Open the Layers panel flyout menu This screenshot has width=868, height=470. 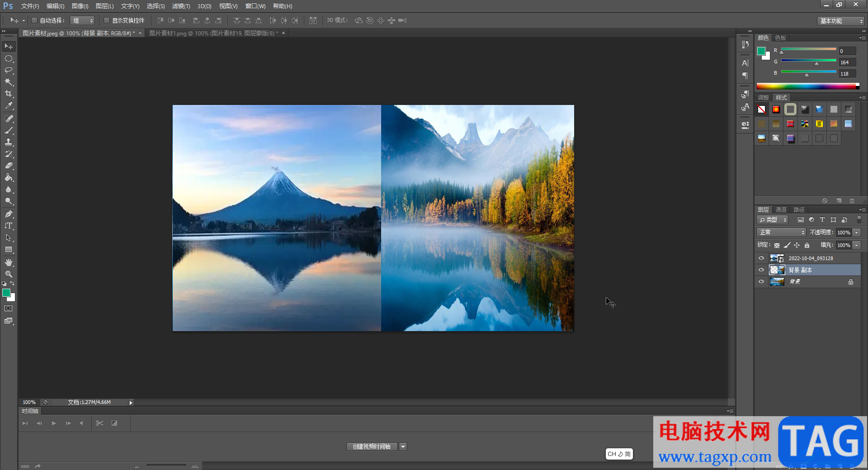[863, 210]
